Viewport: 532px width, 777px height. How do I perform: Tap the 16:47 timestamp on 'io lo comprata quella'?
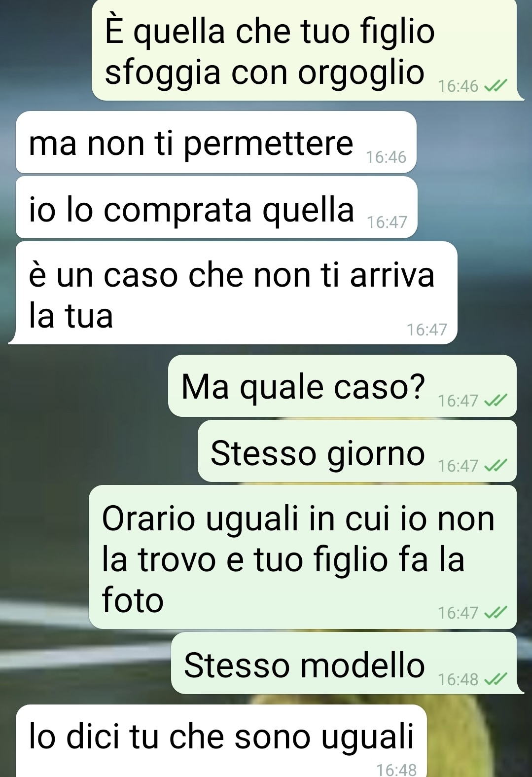pyautogui.click(x=387, y=222)
